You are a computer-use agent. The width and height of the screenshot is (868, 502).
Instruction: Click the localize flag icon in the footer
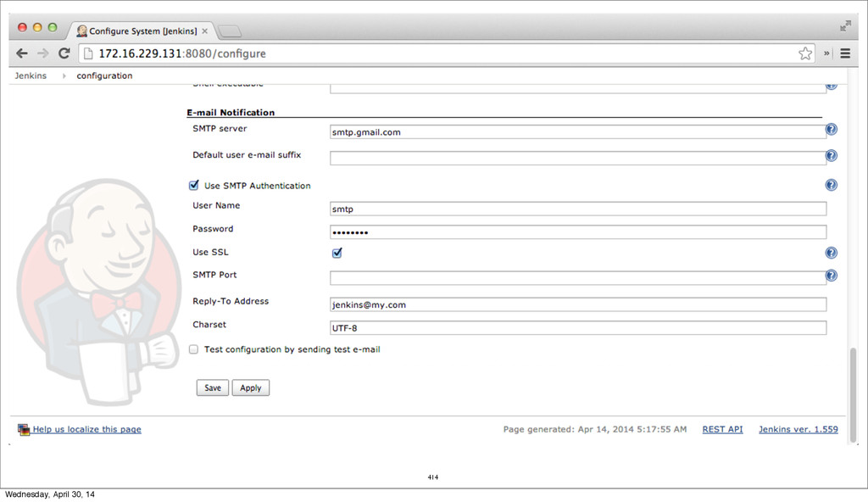(x=23, y=429)
